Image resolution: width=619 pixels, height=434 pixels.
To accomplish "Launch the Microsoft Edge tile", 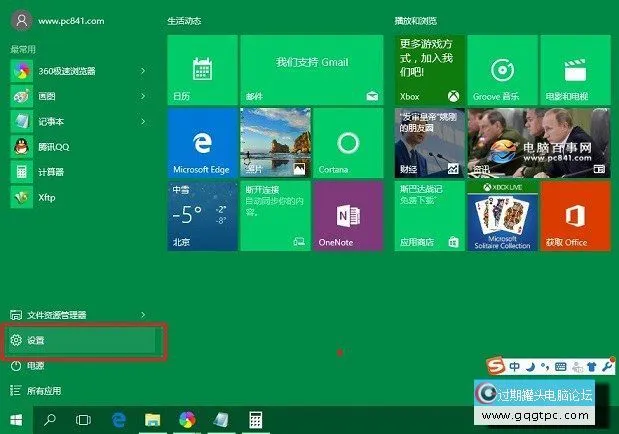I will point(202,142).
